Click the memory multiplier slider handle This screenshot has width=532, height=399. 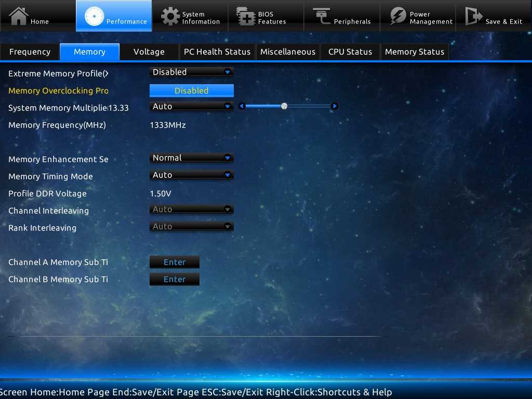click(x=284, y=106)
